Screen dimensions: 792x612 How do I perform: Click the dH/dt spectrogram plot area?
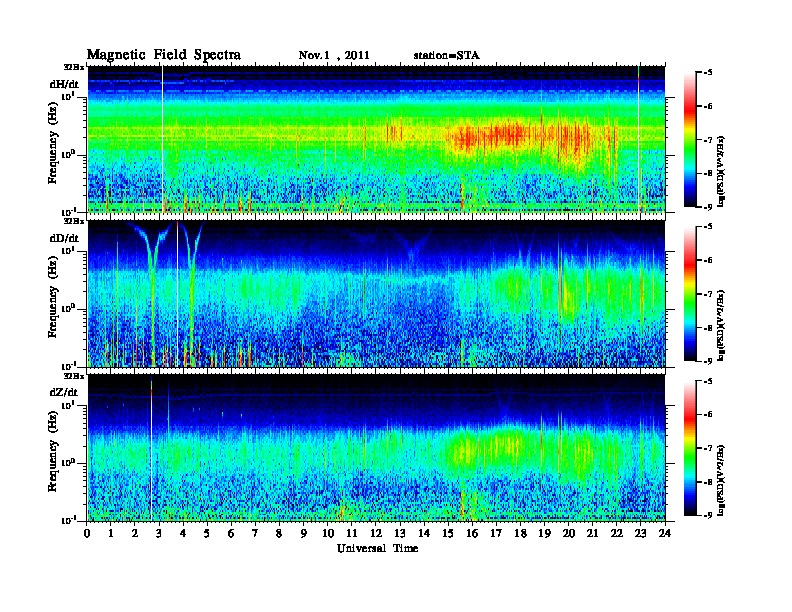coord(376,139)
